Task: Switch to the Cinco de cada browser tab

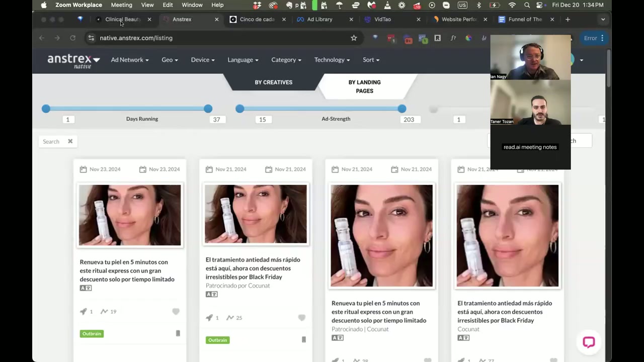Action: 257,19
